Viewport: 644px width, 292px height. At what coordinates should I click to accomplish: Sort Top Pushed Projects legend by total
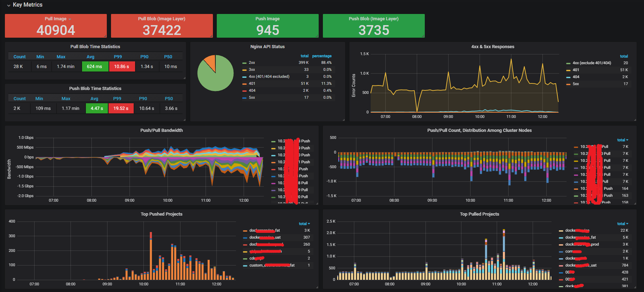(304, 224)
